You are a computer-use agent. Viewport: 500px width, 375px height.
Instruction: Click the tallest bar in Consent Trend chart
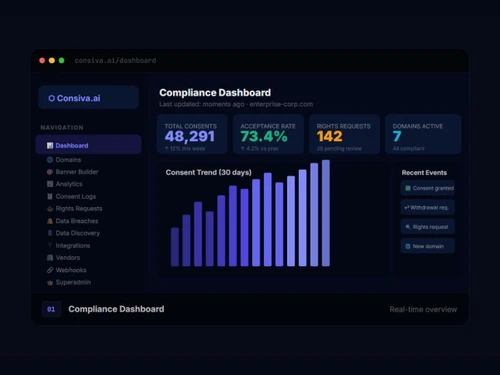[x=326, y=213]
